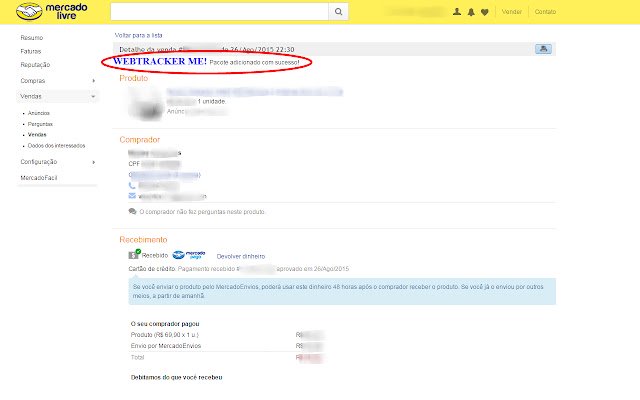Click the search magnifier button
This screenshot has height=400, width=640.
pos(338,12)
